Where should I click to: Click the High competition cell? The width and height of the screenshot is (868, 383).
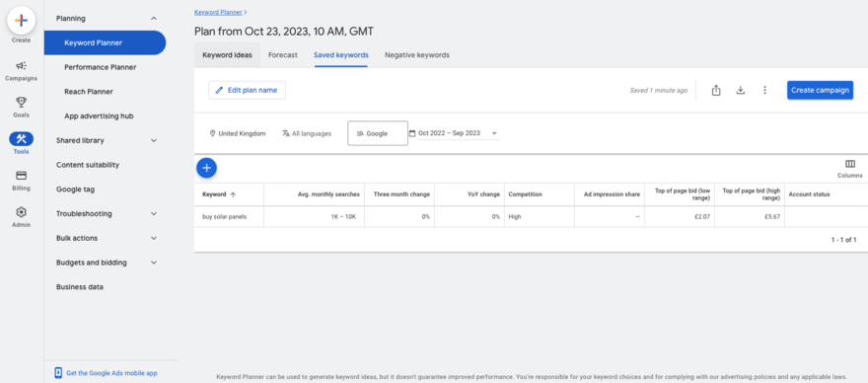coord(515,217)
